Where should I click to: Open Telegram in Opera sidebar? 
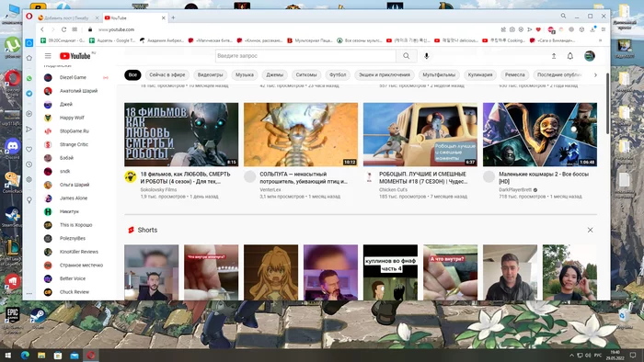(29, 94)
